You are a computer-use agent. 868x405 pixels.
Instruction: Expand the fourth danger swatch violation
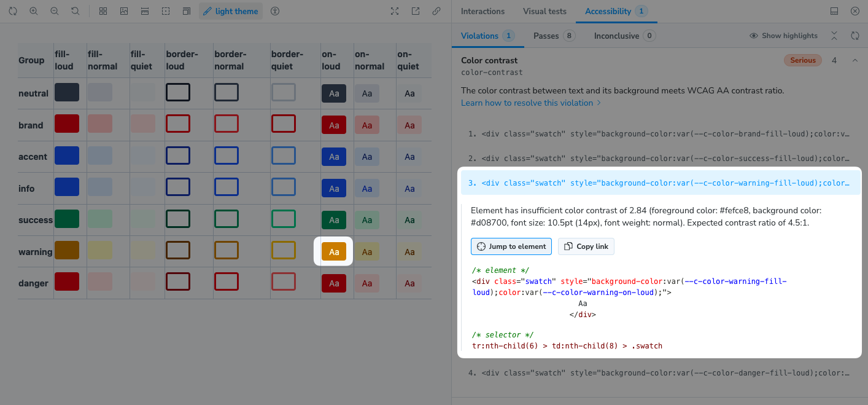point(657,372)
